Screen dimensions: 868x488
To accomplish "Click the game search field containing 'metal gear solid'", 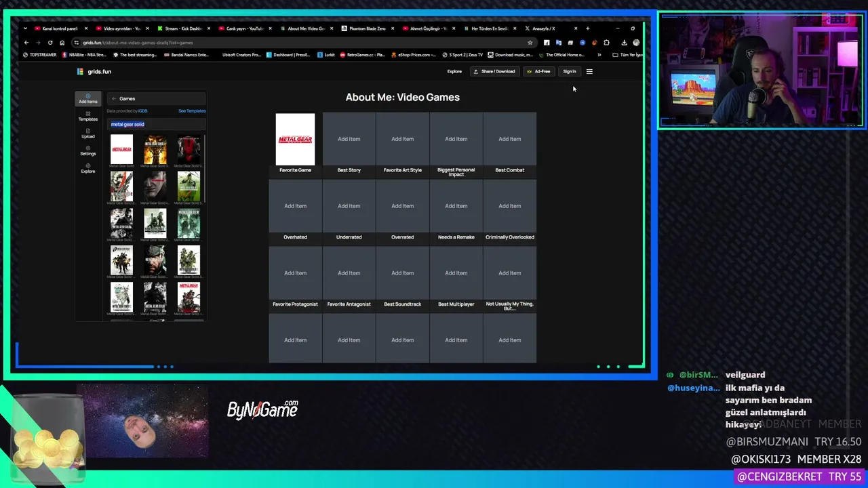I will point(156,125).
